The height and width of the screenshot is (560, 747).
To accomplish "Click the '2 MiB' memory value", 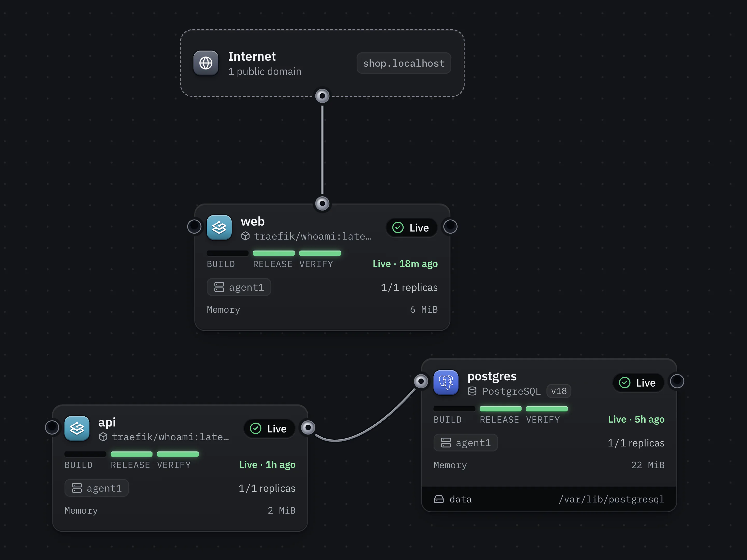I will tap(282, 510).
